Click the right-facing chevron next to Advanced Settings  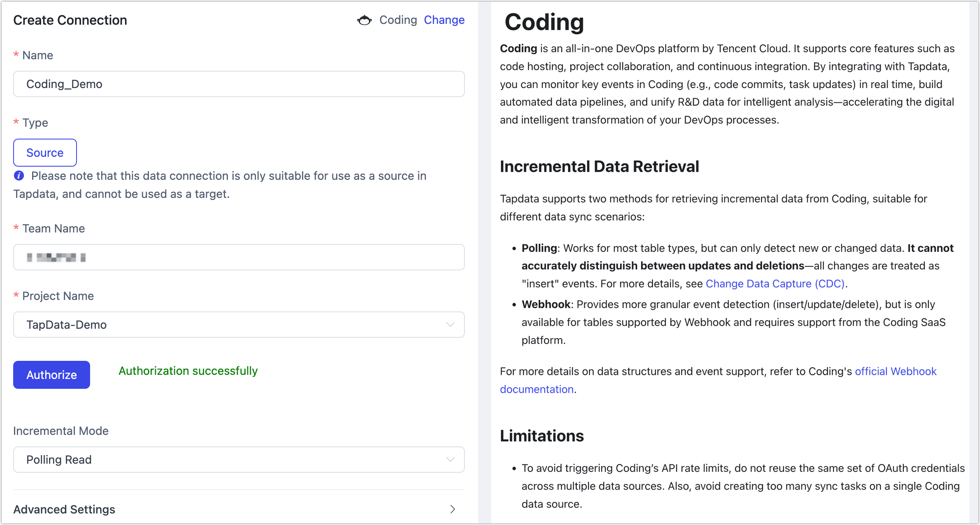pyautogui.click(x=453, y=509)
